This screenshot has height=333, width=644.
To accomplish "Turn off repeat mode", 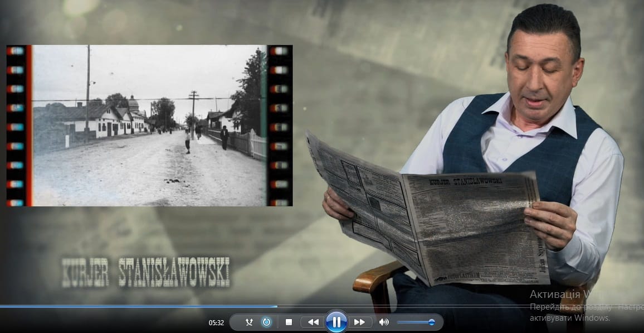I will click(x=266, y=322).
